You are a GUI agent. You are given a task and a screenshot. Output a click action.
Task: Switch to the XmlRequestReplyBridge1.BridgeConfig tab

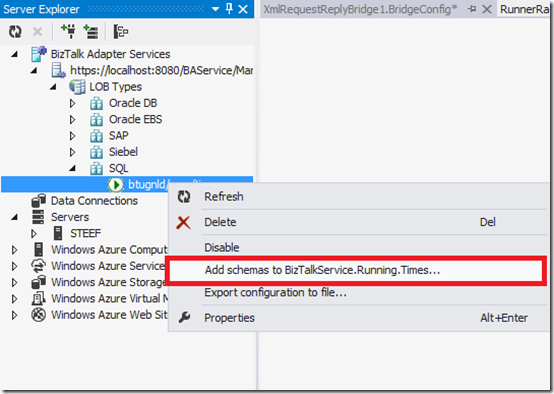pyautogui.click(x=360, y=9)
